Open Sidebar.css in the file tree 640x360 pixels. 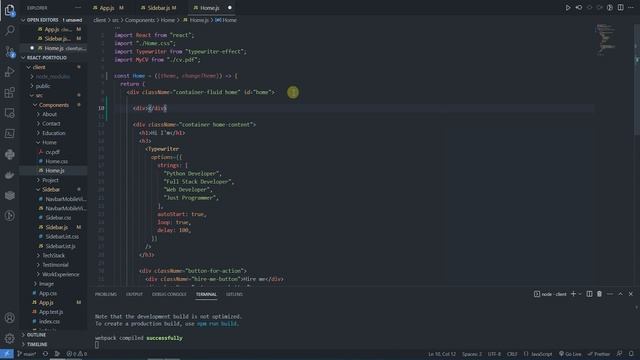click(58, 218)
